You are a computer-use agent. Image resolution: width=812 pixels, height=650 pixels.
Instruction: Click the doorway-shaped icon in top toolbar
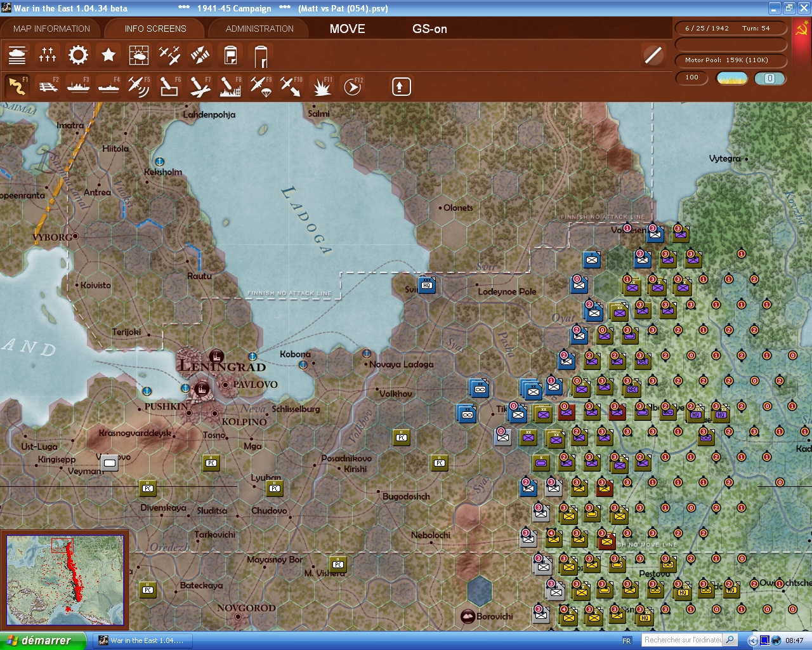[x=261, y=55]
